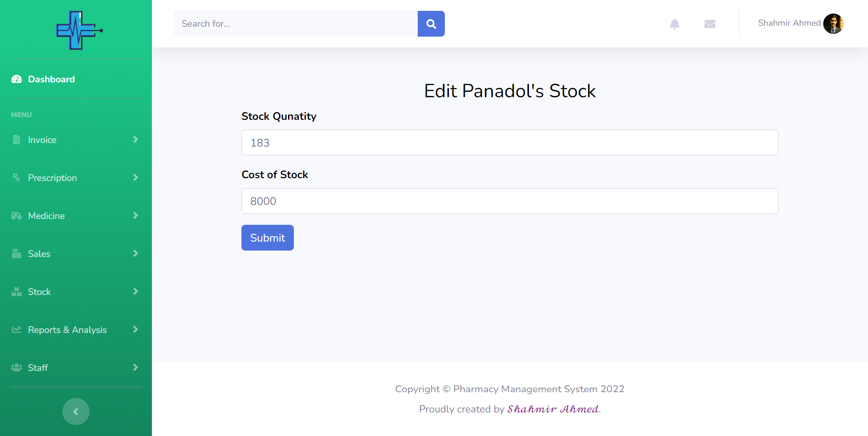The height and width of the screenshot is (436, 868).
Task: Focus the Cost of Stock field
Action: click(x=509, y=201)
